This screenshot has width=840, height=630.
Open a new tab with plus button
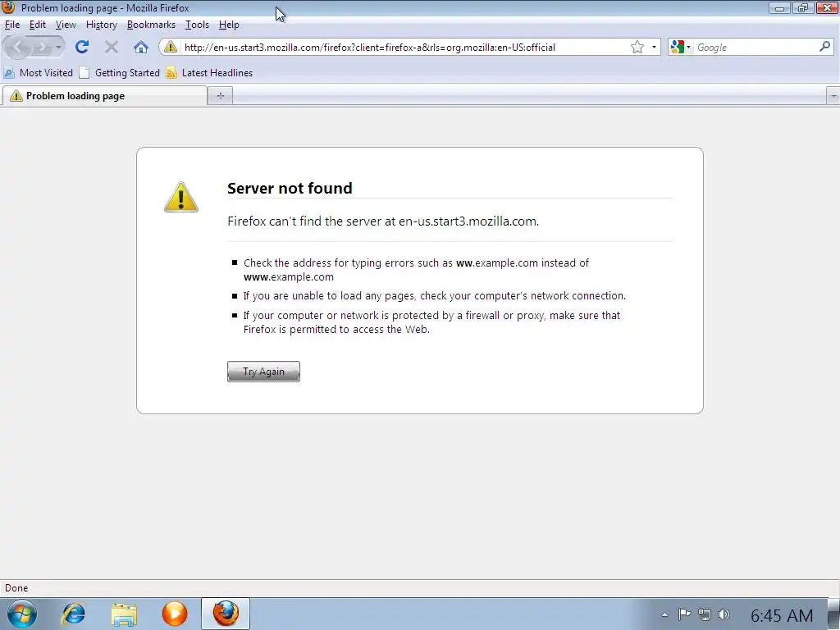220,96
